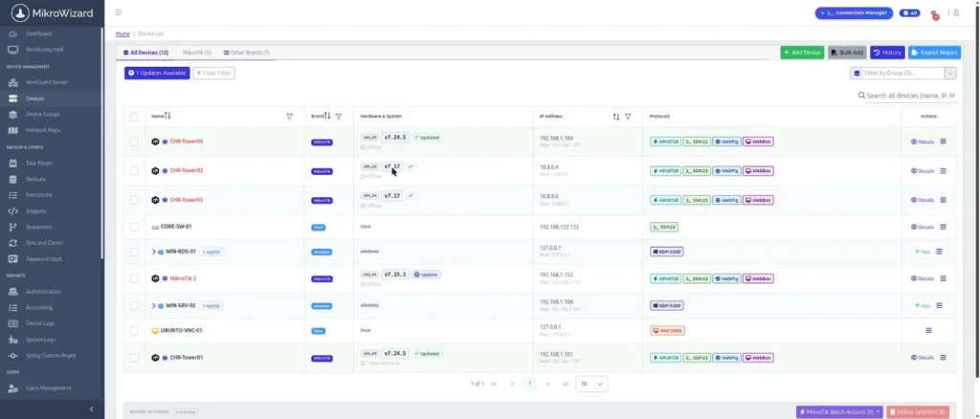This screenshot has height=419, width=980.
Task: Open Executions in the sidebar
Action: pyautogui.click(x=38, y=195)
